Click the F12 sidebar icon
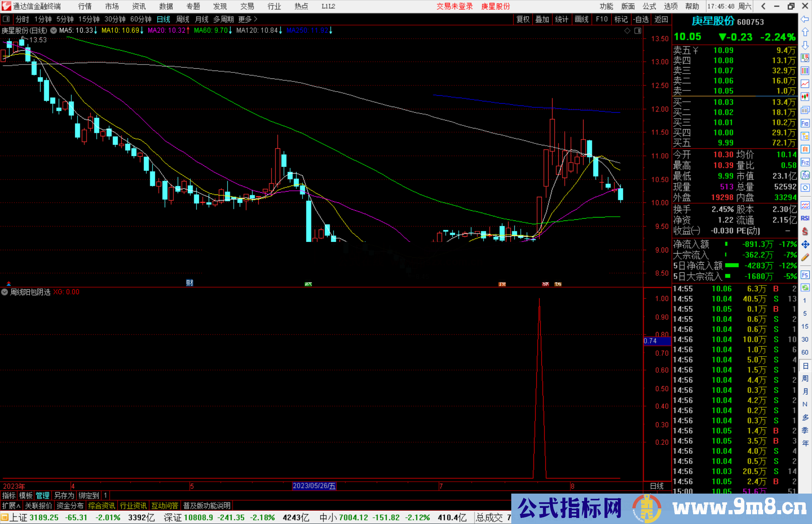Image resolution: width=812 pixels, height=524 pixels. point(805,162)
